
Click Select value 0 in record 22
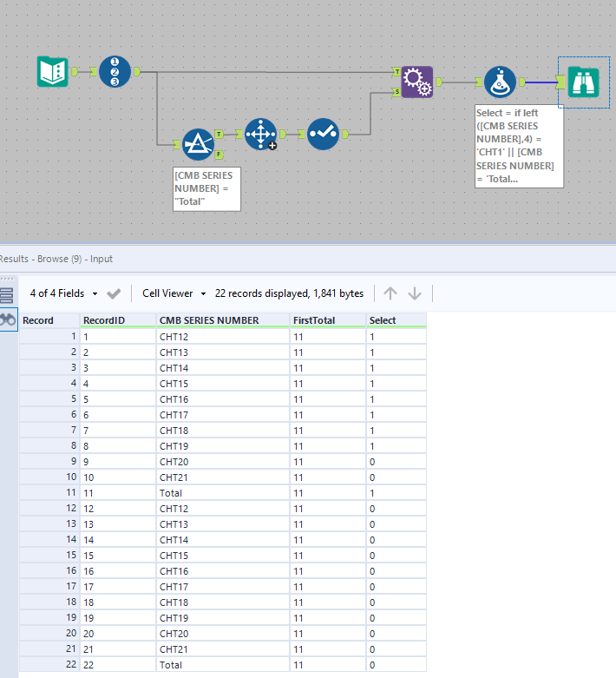click(x=396, y=665)
